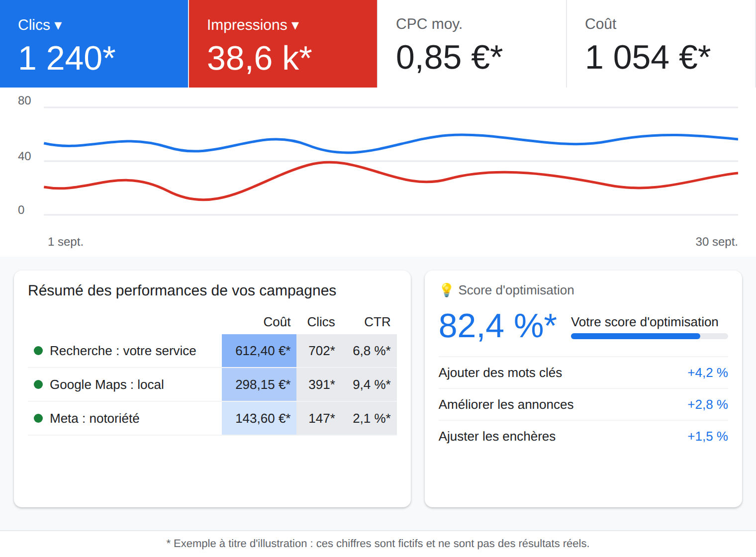Viewport: 756px width, 557px height.
Task: Click green status dot for Recherche campaign
Action: point(38,351)
